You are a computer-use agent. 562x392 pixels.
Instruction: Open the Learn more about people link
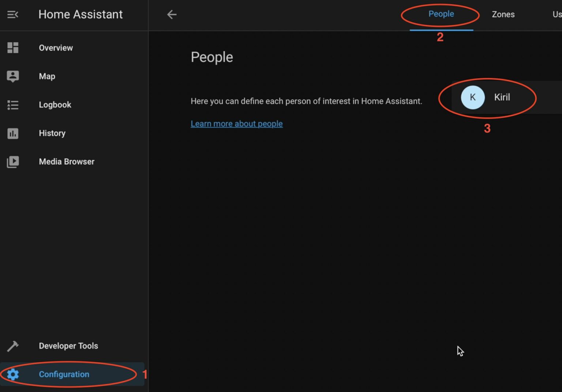pos(236,124)
